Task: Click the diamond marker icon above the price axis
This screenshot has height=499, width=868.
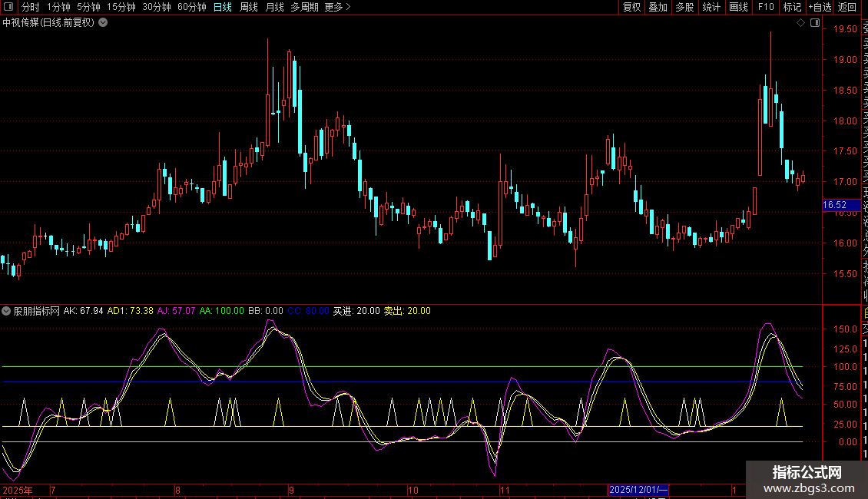Action: (800, 23)
